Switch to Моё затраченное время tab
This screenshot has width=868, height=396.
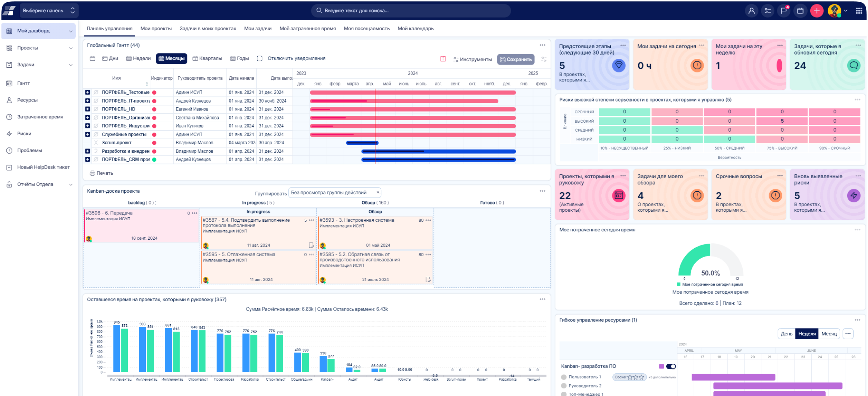pyautogui.click(x=308, y=29)
